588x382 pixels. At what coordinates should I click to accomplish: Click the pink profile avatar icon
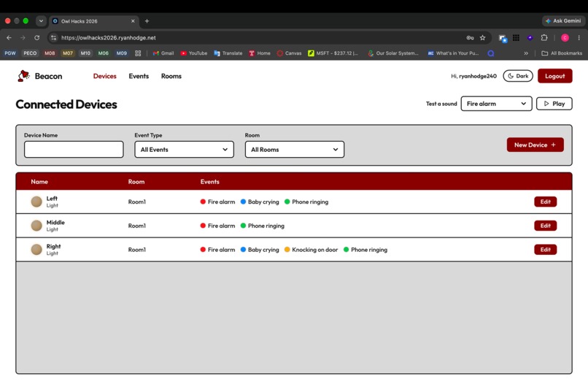(565, 37)
